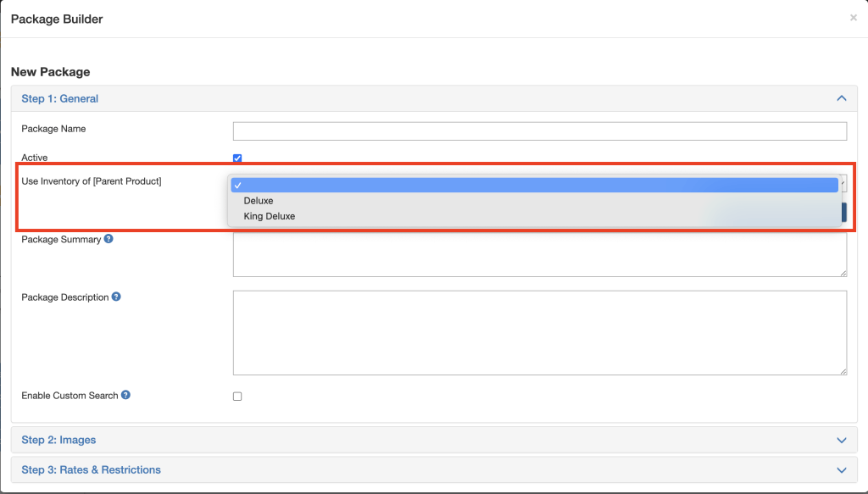Viewport: 868px width, 494px height.
Task: Click the Package Description help icon
Action: 116,297
